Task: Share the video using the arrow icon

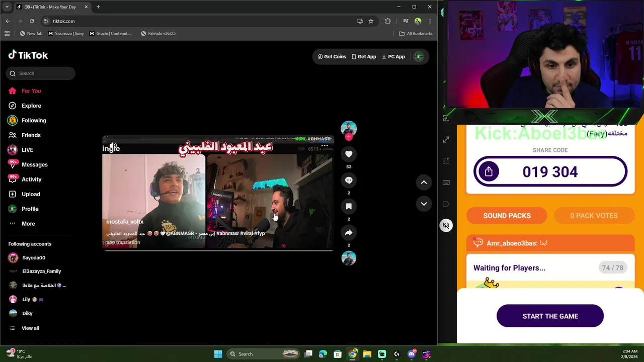Action: pyautogui.click(x=349, y=232)
